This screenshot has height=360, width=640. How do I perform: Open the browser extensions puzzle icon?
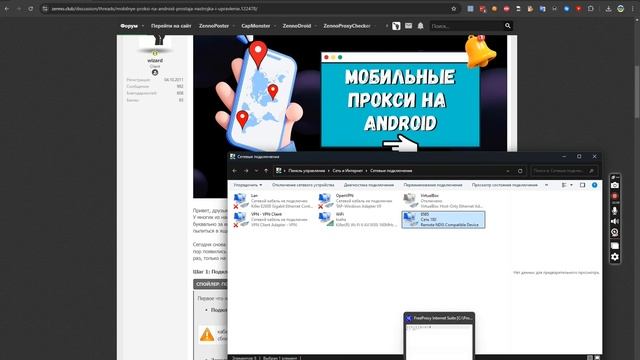coord(591,9)
